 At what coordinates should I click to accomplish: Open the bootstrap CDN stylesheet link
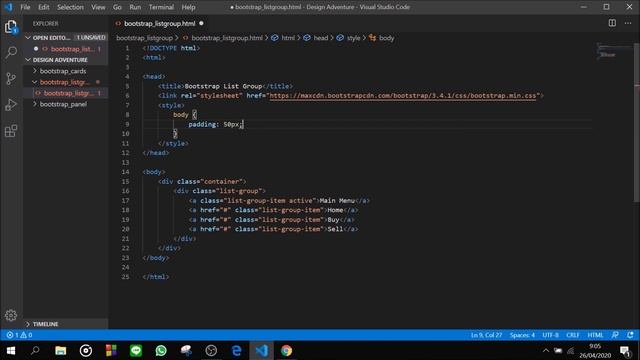click(x=402, y=96)
